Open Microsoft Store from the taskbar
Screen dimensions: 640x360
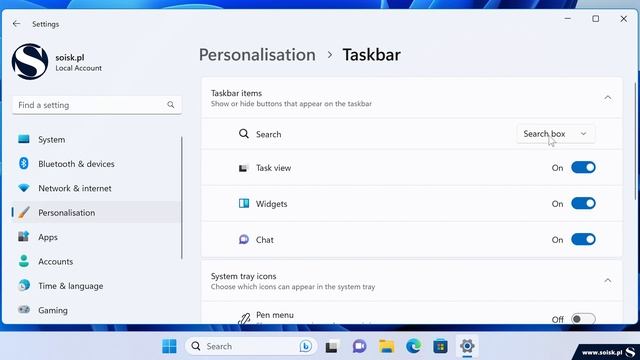click(440, 346)
